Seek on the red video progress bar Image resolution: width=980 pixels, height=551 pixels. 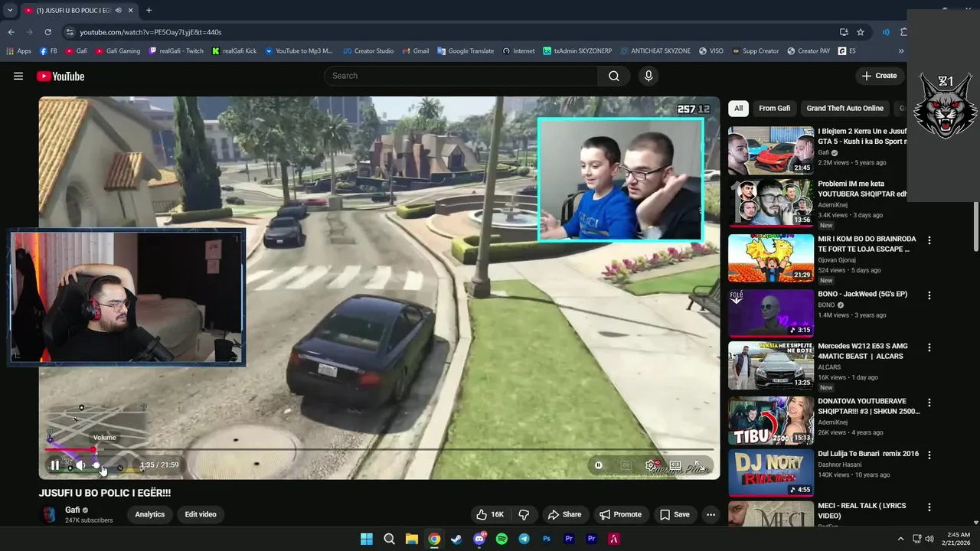(x=70, y=450)
